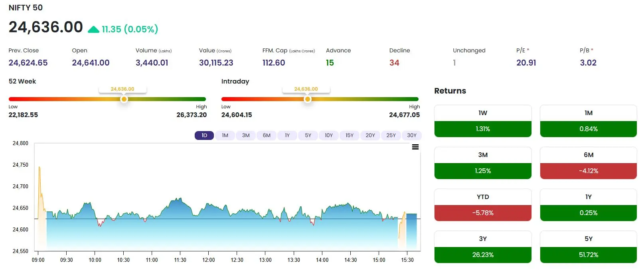This screenshot has height=273, width=644.
Task: Click the Unchanged count 1
Action: (454, 63)
